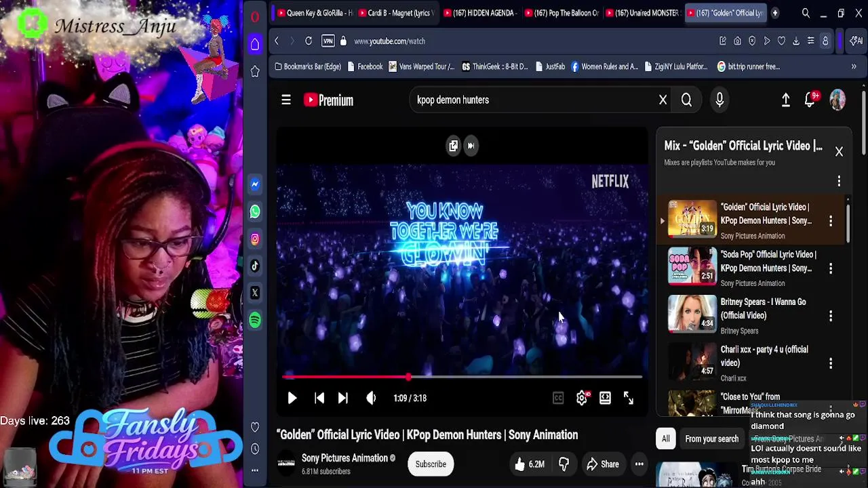The height and width of the screenshot is (488, 868).
Task: Open Facebook bookmark in bookmarks bar
Action: coord(364,67)
